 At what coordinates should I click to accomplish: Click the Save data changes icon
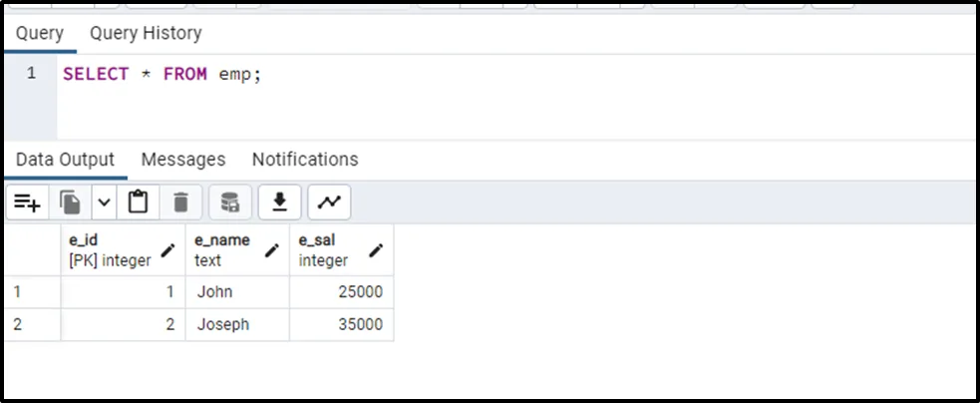tap(230, 202)
